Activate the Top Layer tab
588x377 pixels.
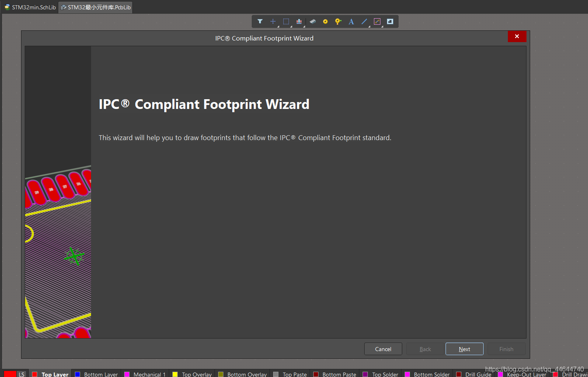[x=50, y=374]
